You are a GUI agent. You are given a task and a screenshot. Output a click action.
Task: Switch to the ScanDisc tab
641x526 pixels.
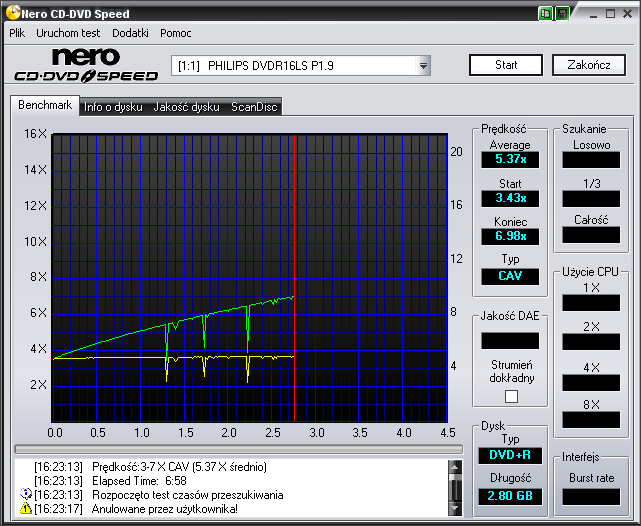[254, 107]
